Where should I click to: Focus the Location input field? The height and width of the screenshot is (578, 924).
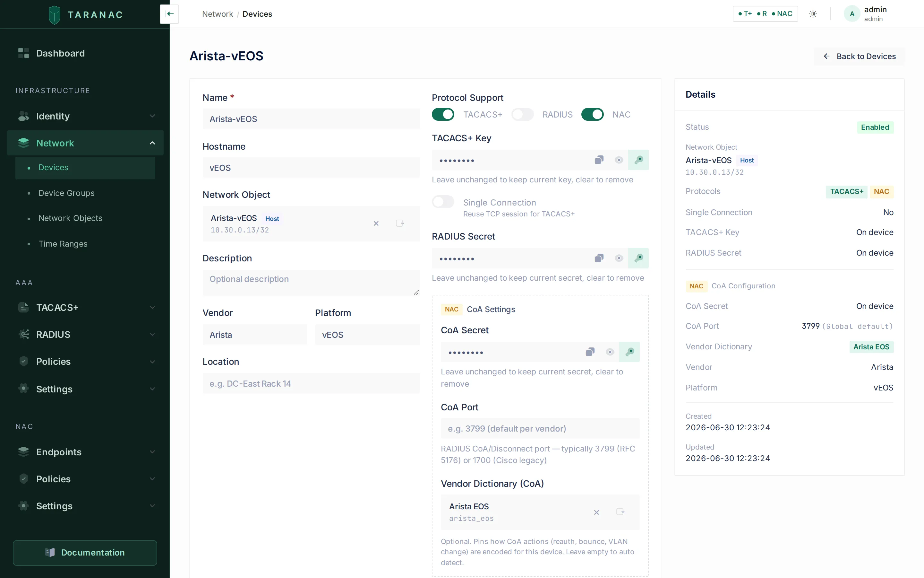point(311,383)
